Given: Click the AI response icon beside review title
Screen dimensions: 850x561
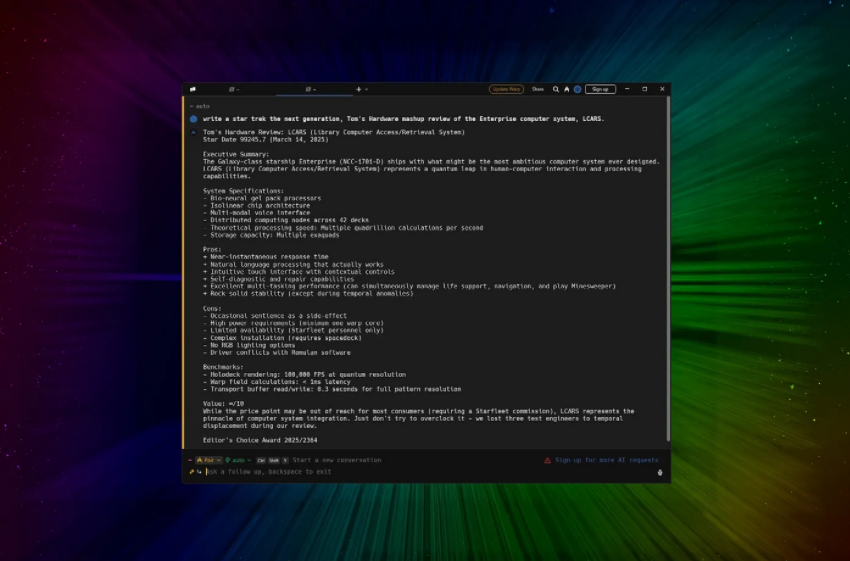Looking at the screenshot, I should pyautogui.click(x=194, y=132).
